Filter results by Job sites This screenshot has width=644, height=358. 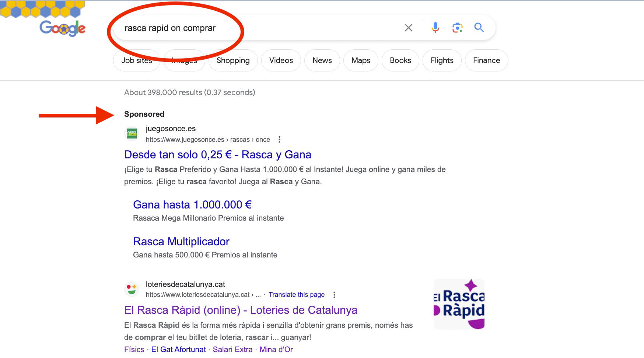pyautogui.click(x=137, y=60)
